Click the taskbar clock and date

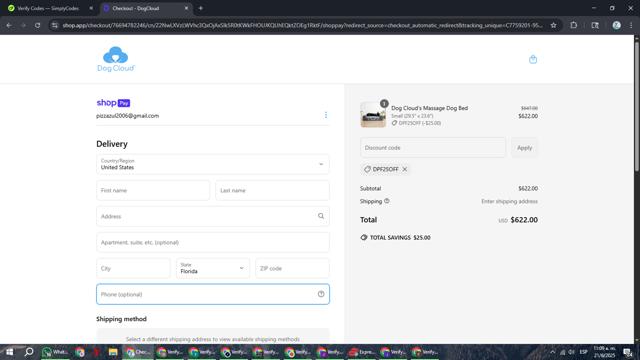604,352
